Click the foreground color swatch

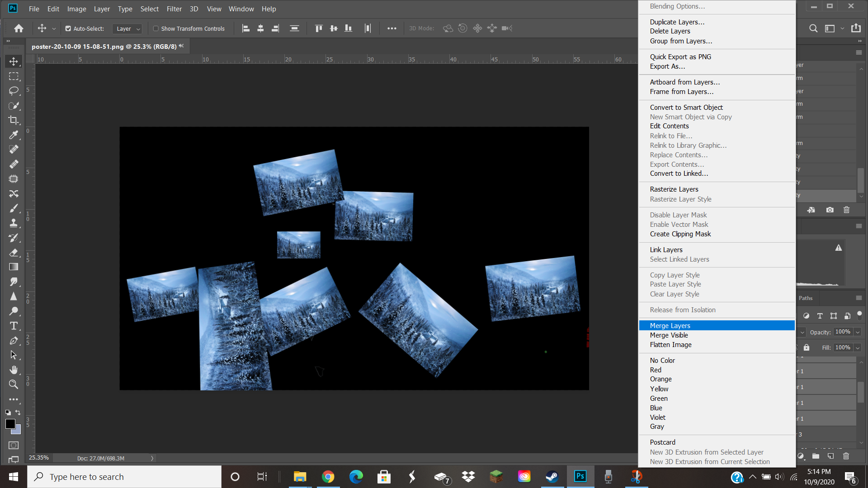pyautogui.click(x=10, y=424)
